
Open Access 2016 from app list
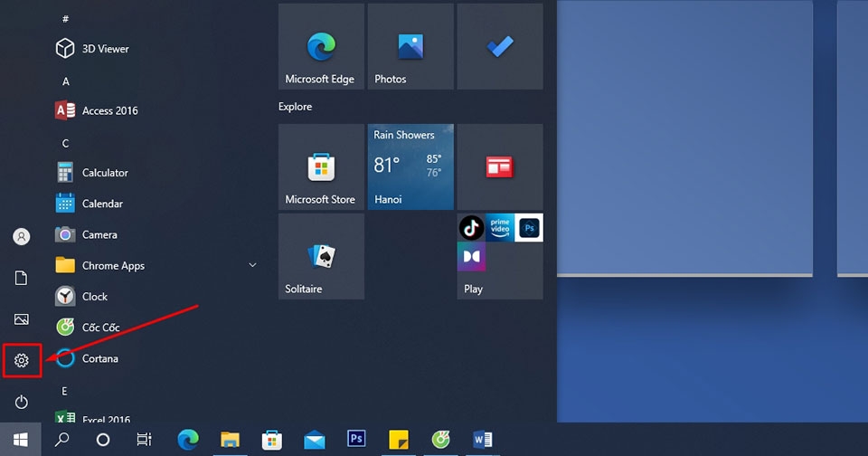pos(97,110)
